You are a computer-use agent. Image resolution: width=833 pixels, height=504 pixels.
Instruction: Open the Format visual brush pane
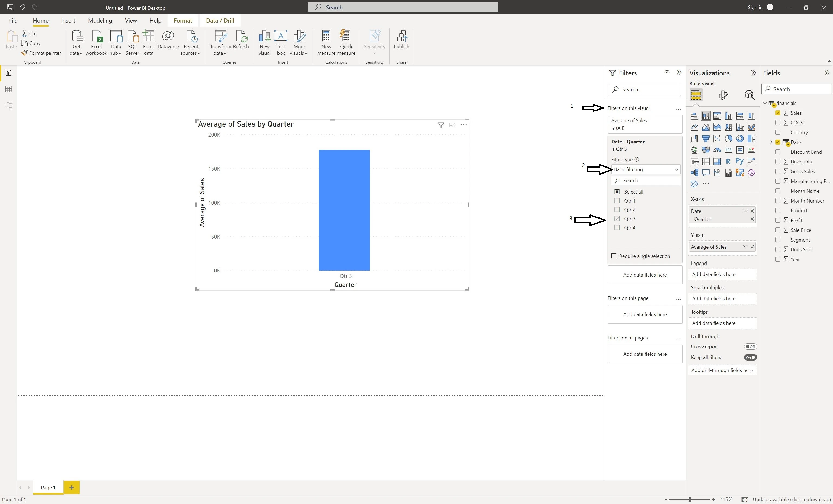pos(723,95)
